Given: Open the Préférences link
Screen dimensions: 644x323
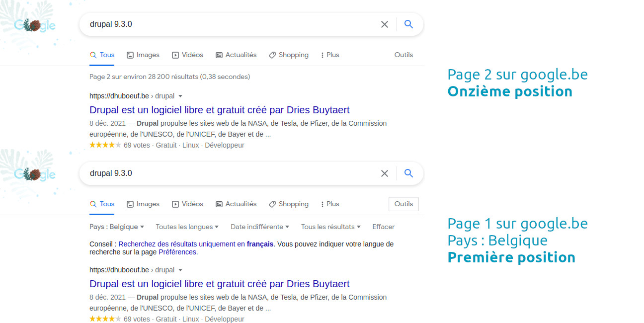Looking at the screenshot, I should click(177, 252).
